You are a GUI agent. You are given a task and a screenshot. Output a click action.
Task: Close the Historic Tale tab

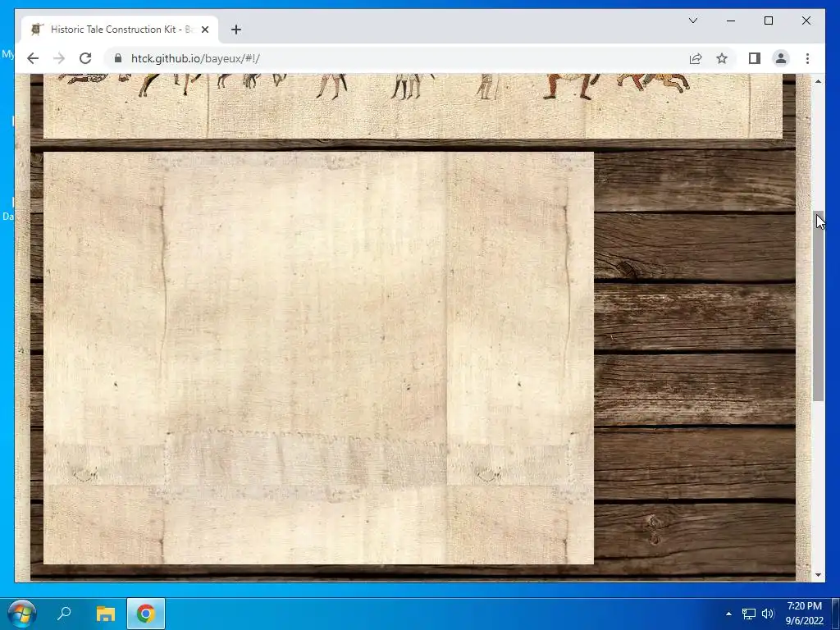204,30
